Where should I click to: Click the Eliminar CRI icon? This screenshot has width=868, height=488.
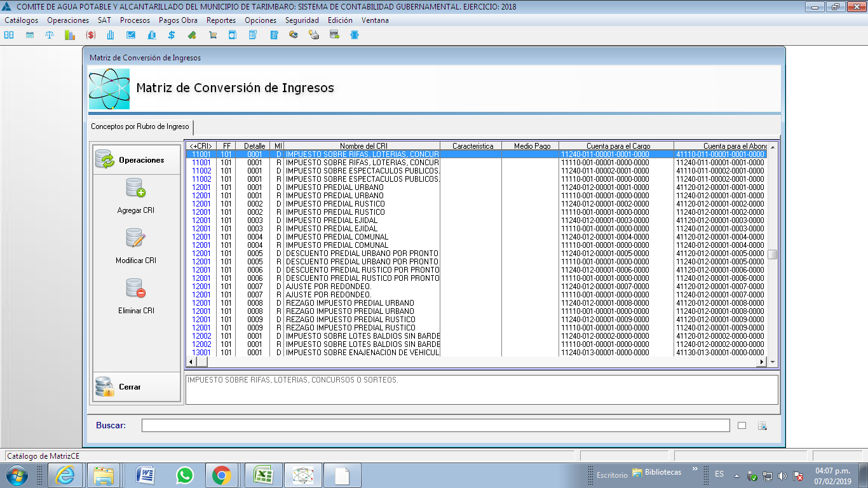[135, 288]
